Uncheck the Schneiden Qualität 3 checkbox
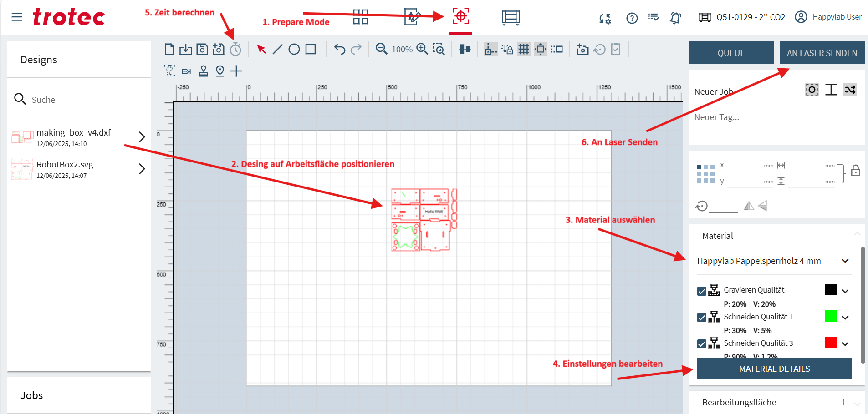 (x=702, y=343)
